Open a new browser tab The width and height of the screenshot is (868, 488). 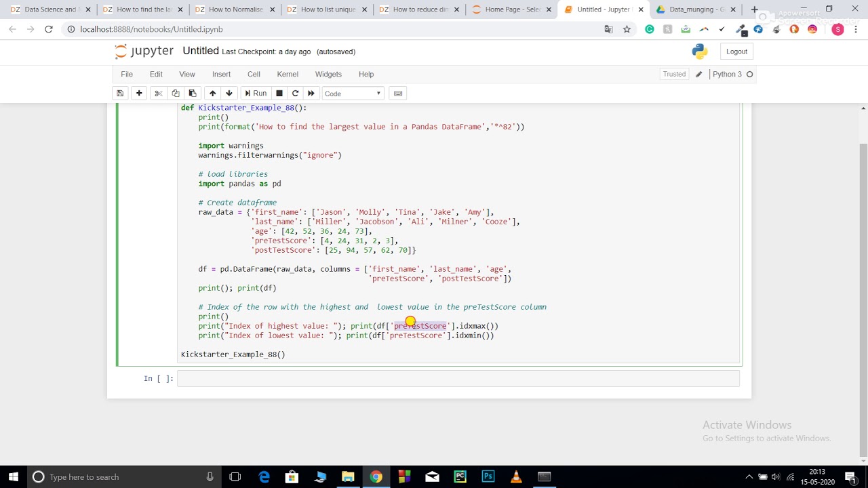coord(754,9)
